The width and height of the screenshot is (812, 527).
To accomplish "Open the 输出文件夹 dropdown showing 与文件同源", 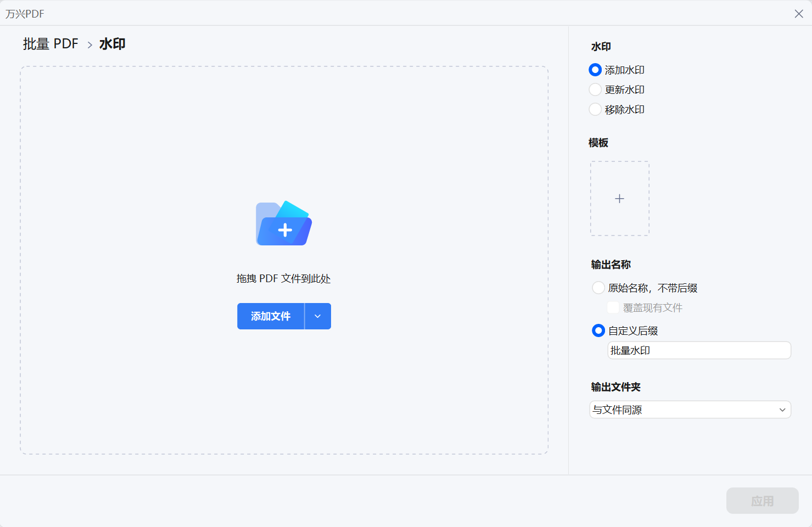I will pyautogui.click(x=690, y=410).
